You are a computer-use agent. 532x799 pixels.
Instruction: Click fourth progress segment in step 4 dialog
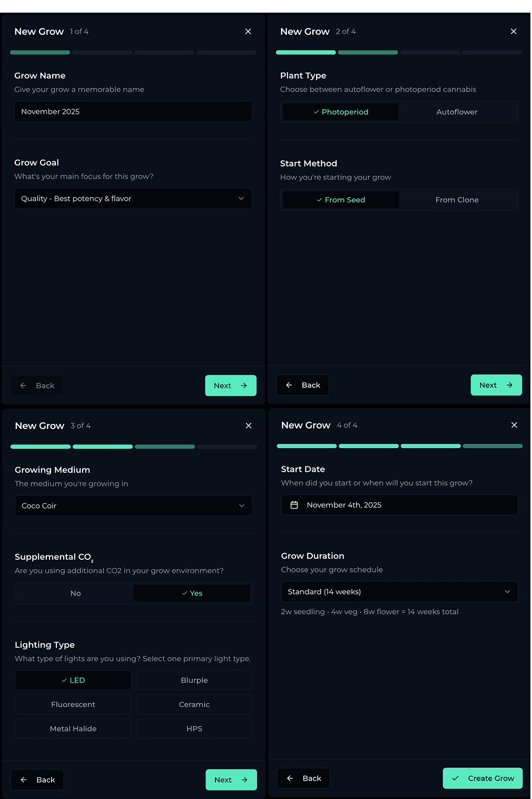[492, 446]
